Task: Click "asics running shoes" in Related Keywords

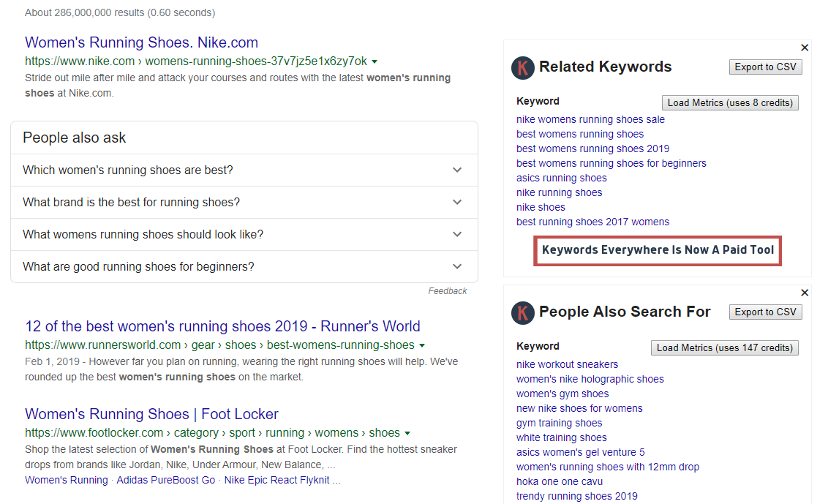Action: pos(561,178)
